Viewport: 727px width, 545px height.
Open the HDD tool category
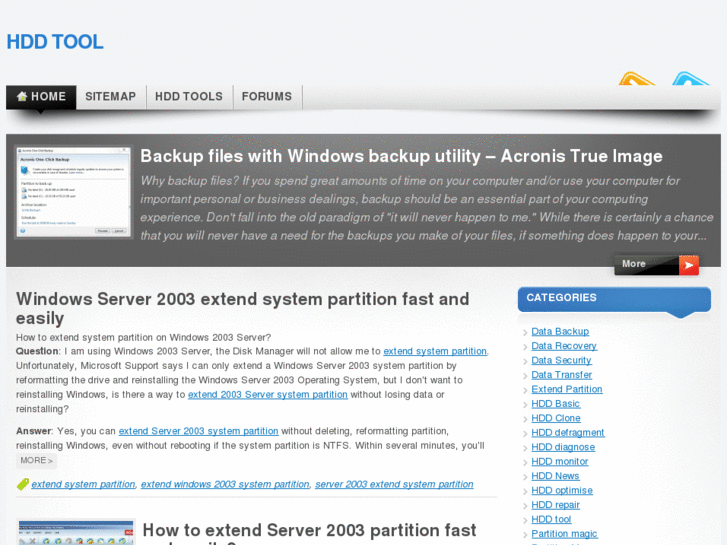pyautogui.click(x=551, y=519)
